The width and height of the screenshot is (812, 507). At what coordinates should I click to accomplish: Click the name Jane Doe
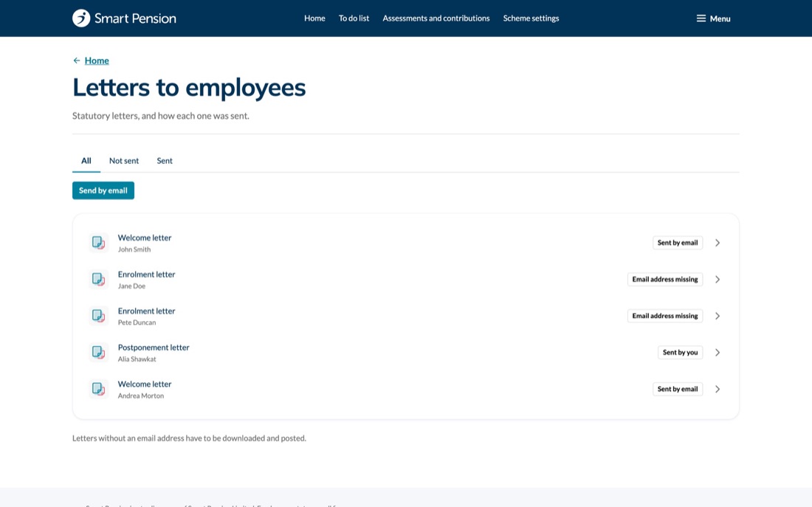131,286
